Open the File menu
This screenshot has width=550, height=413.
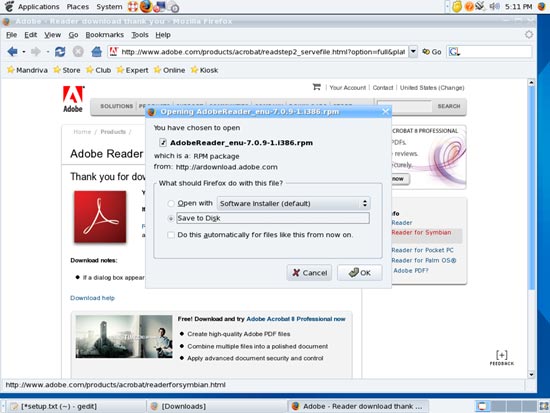[11, 35]
